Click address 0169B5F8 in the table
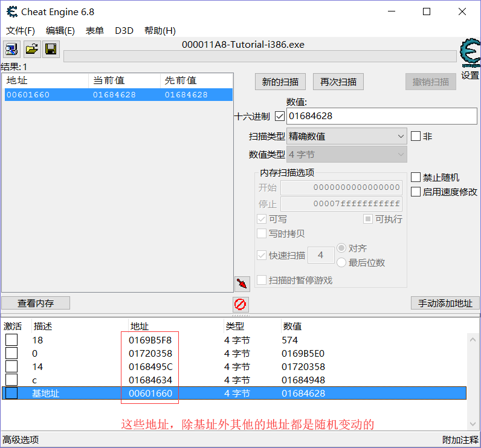 coord(150,340)
